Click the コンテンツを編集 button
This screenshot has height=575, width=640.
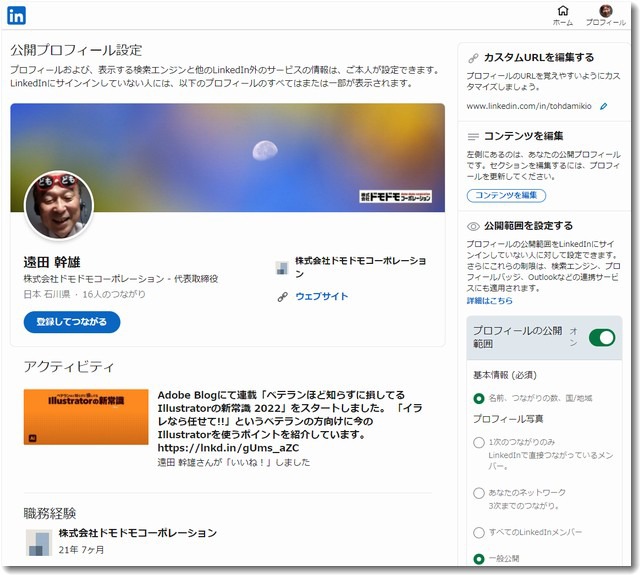506,195
